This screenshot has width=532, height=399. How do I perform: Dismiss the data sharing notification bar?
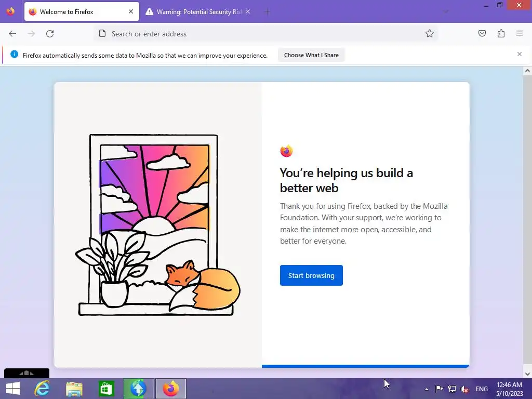coord(520,54)
